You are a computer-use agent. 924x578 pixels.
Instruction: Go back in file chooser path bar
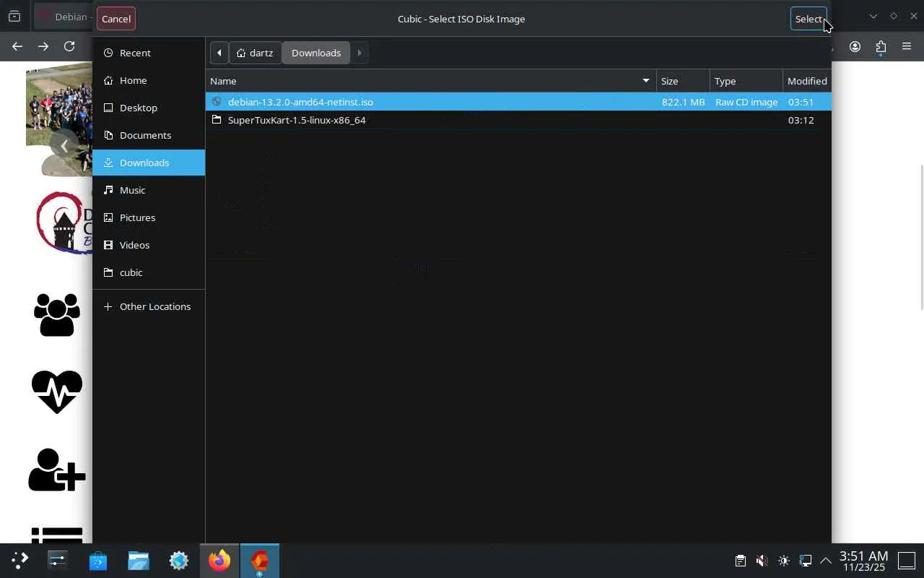pos(219,53)
